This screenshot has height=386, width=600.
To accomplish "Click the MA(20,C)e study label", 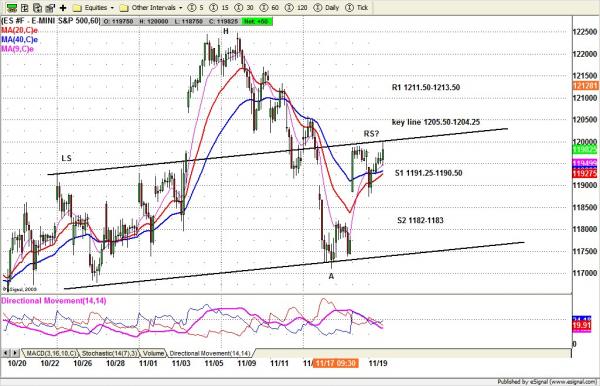I will tap(20, 31).
